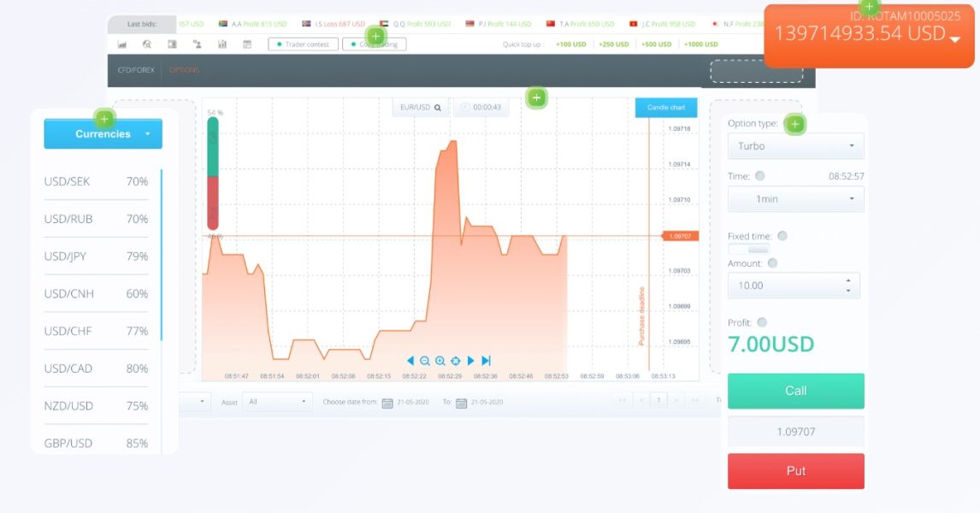
Task: Click the news panel toolbar icon
Action: click(172, 44)
